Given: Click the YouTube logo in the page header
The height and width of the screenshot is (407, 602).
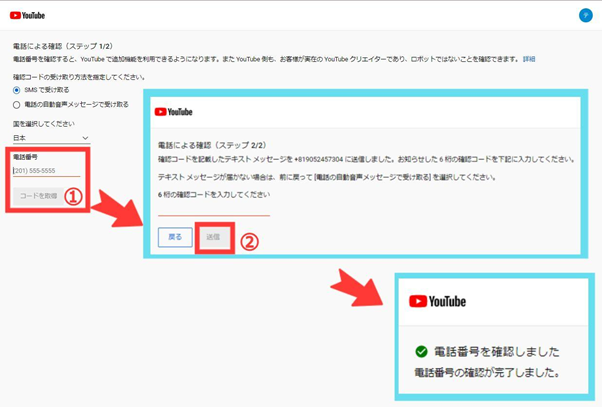Looking at the screenshot, I should [x=27, y=15].
